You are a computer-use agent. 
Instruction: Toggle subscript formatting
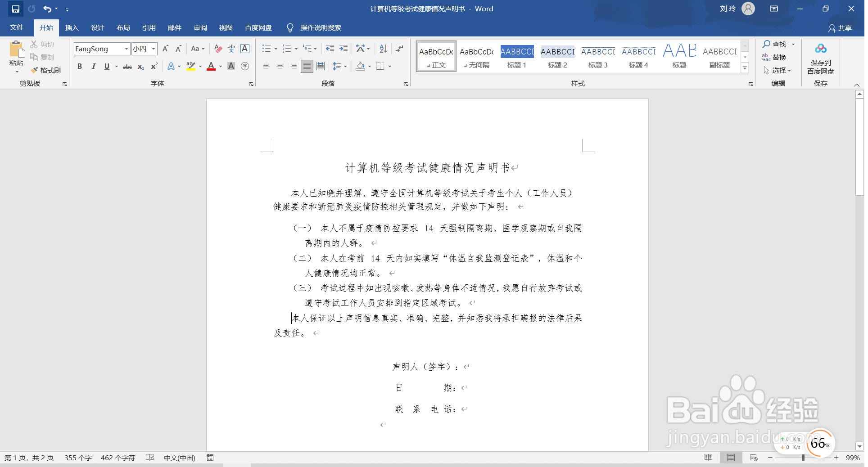[x=141, y=66]
